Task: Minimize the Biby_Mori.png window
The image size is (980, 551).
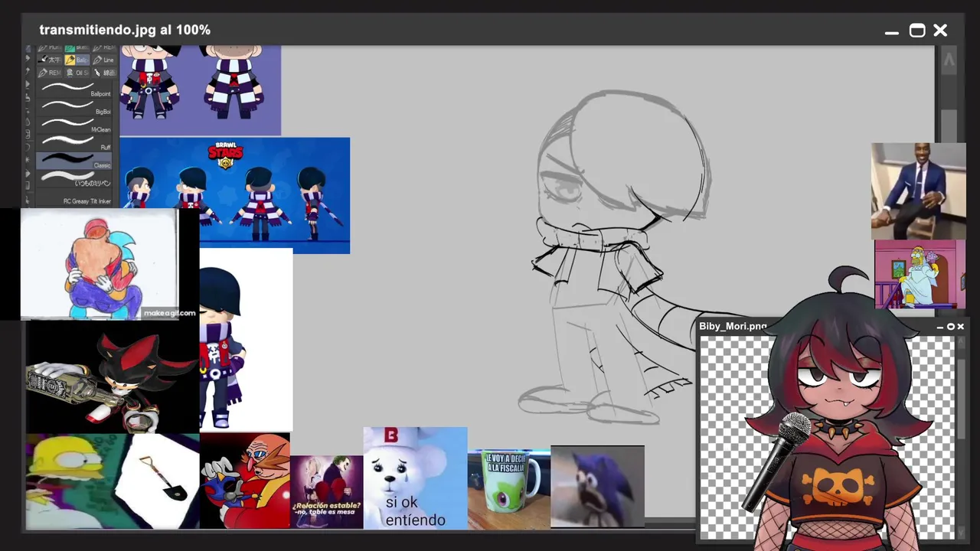Action: click(940, 327)
